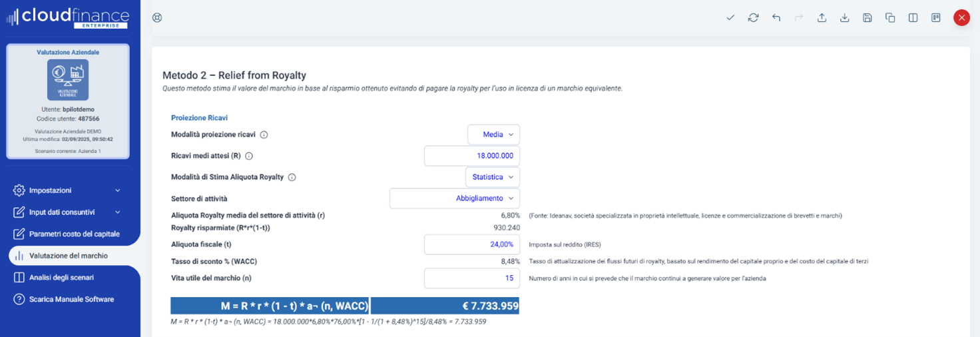Edit the Ricavi medi attesi field 18.000.000
Image resolution: width=980 pixels, height=337 pixels.
tap(472, 156)
